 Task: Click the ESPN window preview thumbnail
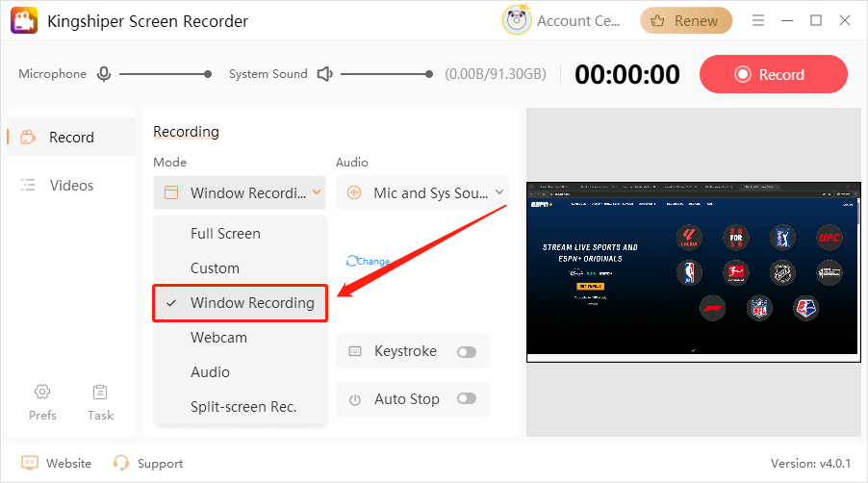point(693,272)
